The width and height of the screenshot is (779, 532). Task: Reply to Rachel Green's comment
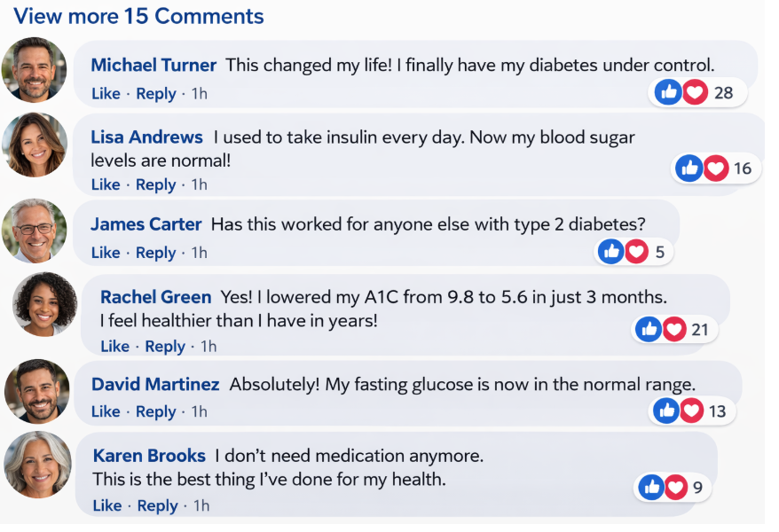[165, 346]
